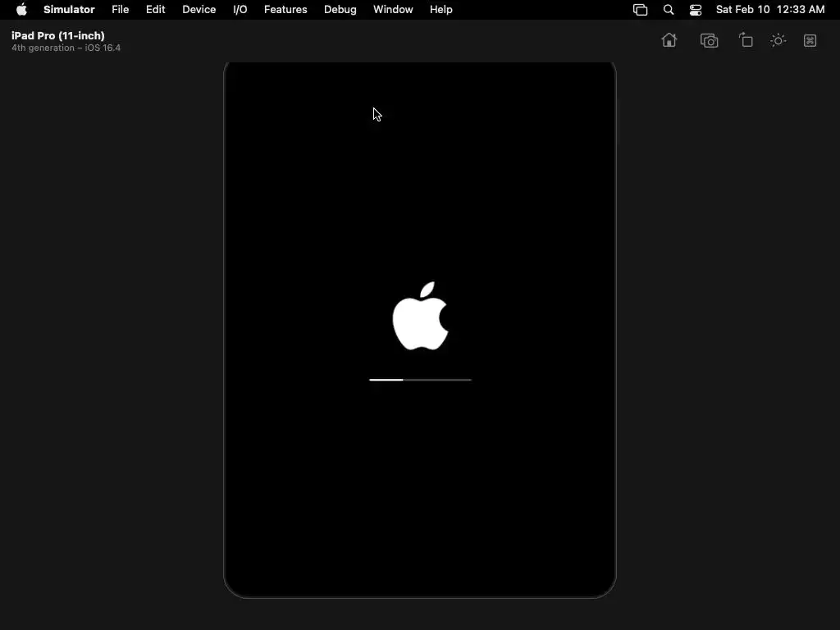Open the Help menu
Viewport: 840px width, 630px height.
[x=441, y=10]
